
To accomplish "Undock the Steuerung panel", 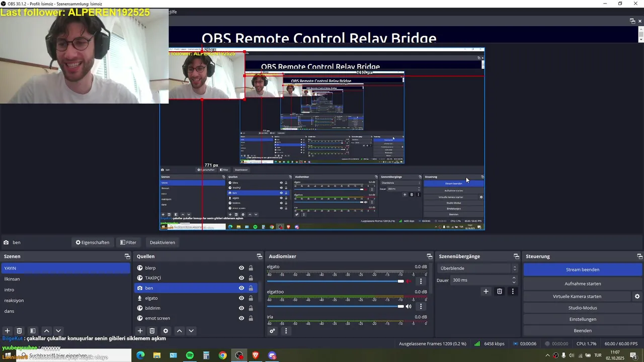I will 639,256.
